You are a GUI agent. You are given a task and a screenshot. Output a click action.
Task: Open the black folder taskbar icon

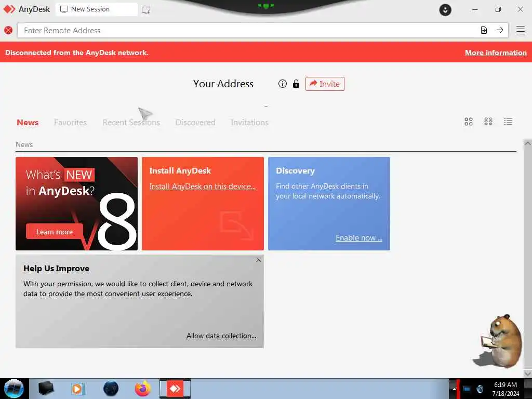click(46, 389)
